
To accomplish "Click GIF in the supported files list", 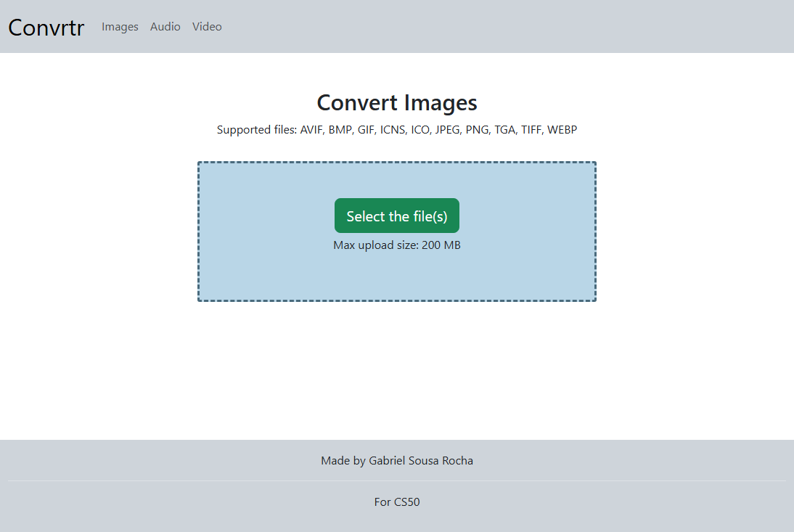I will point(366,130).
